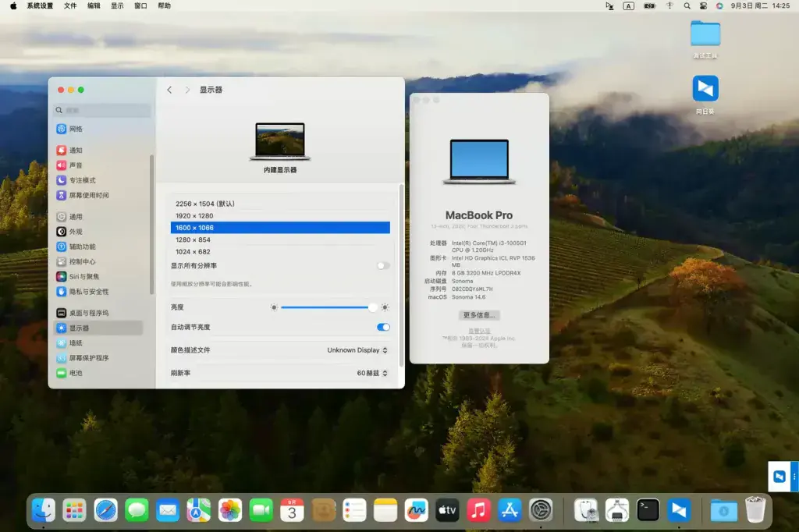Image resolution: width=799 pixels, height=532 pixels.
Task: Open the Freeform app in the Dock
Action: 416,510
